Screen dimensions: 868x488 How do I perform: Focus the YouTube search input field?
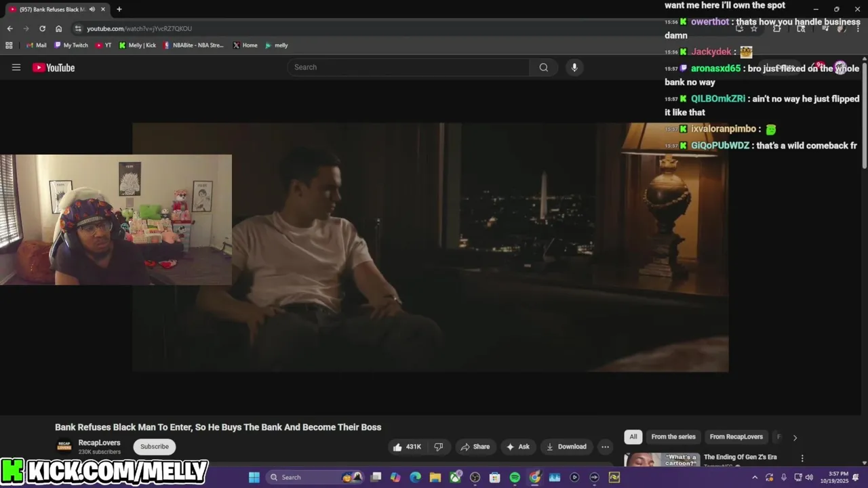[409, 67]
